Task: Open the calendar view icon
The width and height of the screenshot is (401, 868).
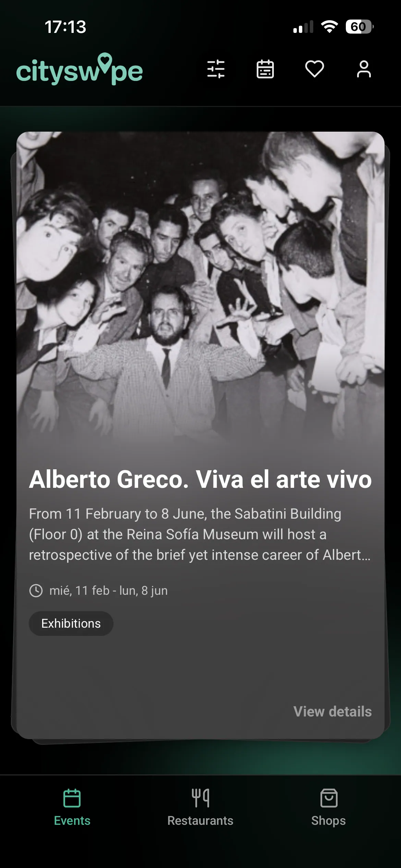Action: pyautogui.click(x=265, y=69)
